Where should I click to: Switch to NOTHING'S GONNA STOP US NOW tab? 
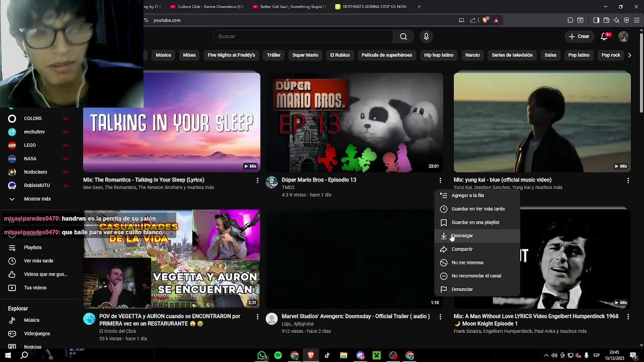[x=371, y=7]
